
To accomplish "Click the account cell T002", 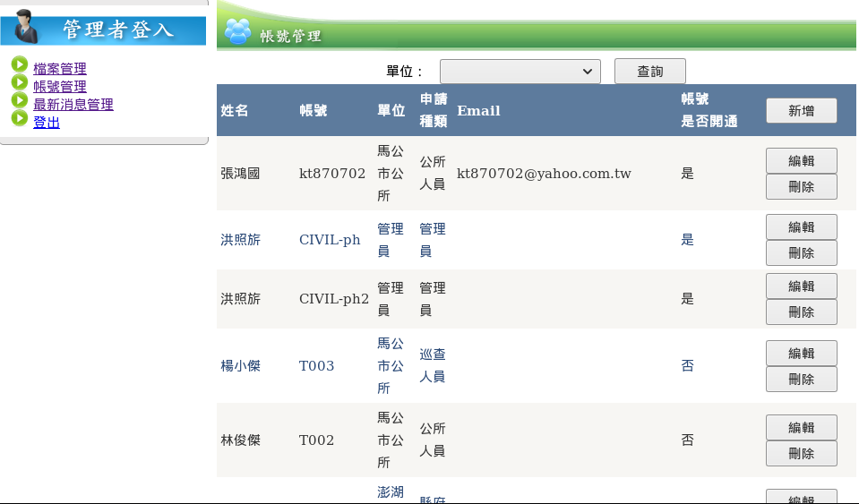I will [317, 440].
